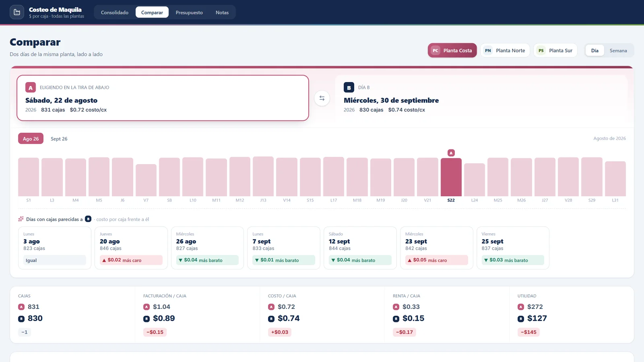Image resolution: width=644 pixels, height=362 pixels.
Task: Click the Día A card Sábado, 22 de agosto
Action: [x=163, y=98]
